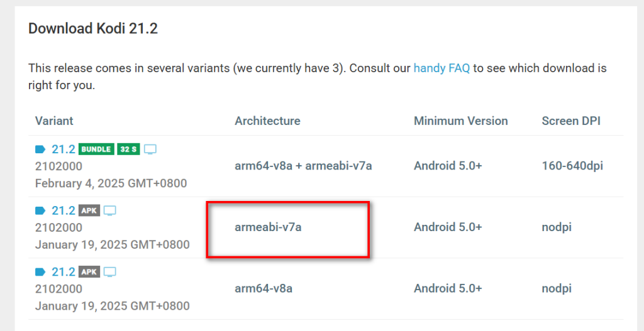Click the green 32 S badge
Image resolution: width=644 pixels, height=331 pixels.
click(128, 149)
